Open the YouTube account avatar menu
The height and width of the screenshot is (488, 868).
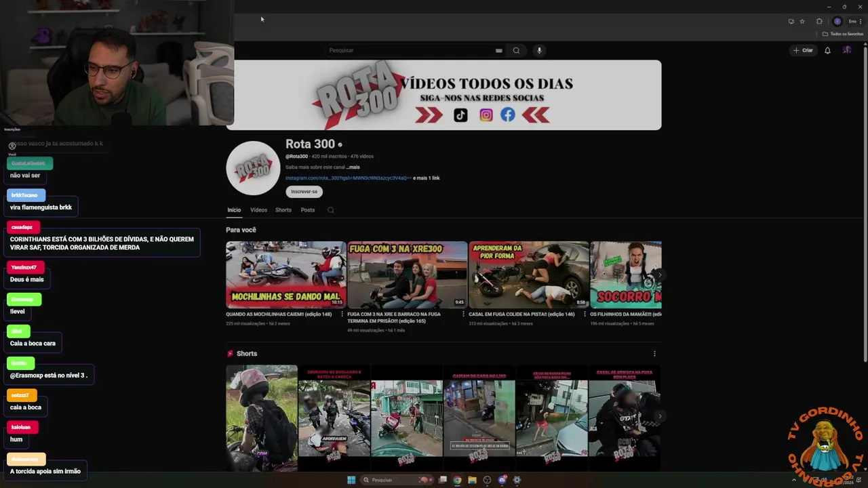(x=847, y=50)
